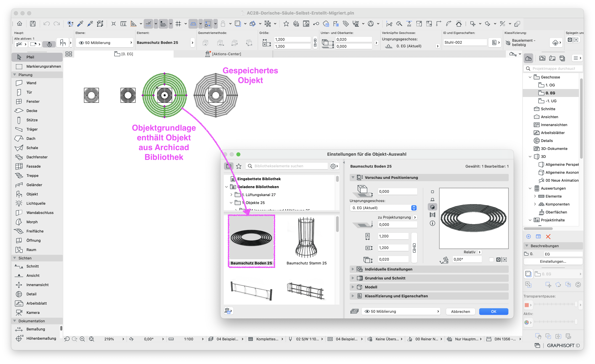Select the Tür tool
This screenshot has width=595, height=364.
(x=37, y=92)
